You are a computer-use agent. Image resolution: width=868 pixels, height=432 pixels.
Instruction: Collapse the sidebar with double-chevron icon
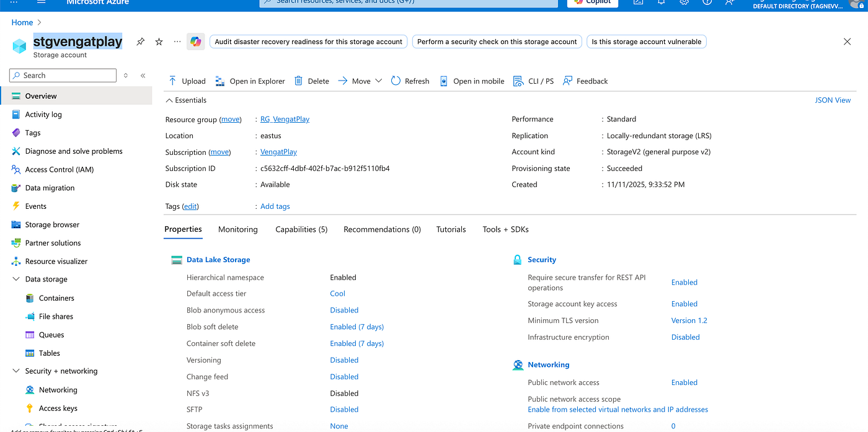click(143, 75)
